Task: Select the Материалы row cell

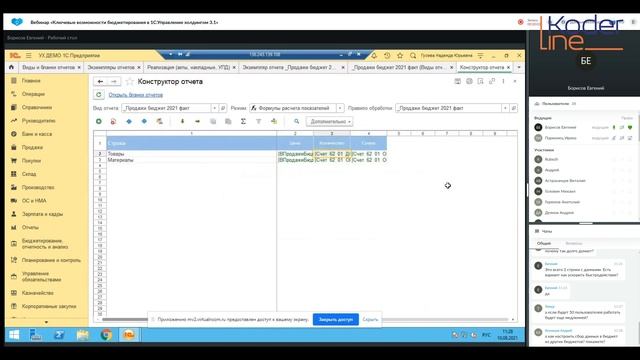Action: click(x=191, y=160)
